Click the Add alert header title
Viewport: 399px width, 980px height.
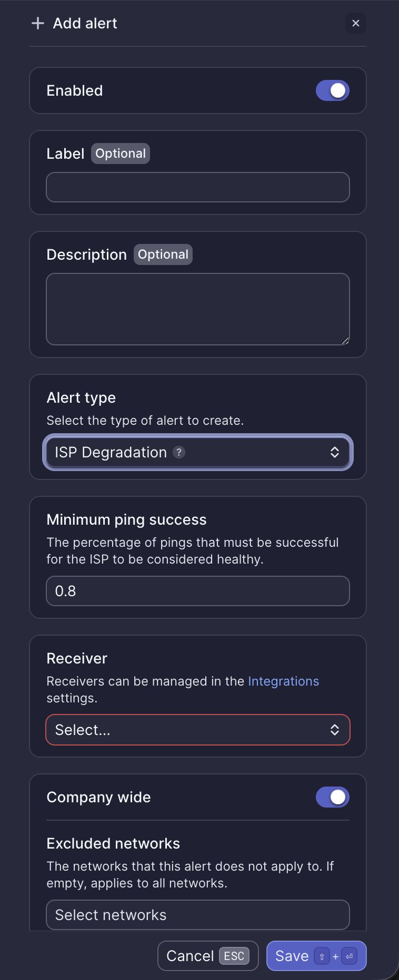(85, 23)
